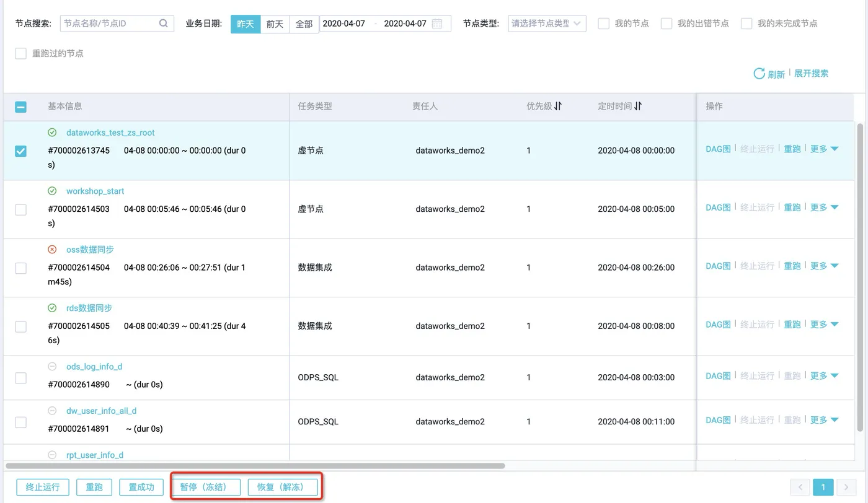Expand 更多 menu for oss数据同步
The width and height of the screenshot is (868, 503).
(824, 266)
